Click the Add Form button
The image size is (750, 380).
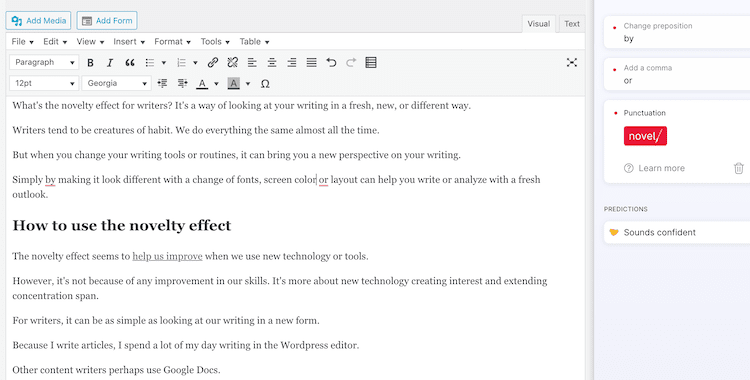pyautogui.click(x=107, y=21)
